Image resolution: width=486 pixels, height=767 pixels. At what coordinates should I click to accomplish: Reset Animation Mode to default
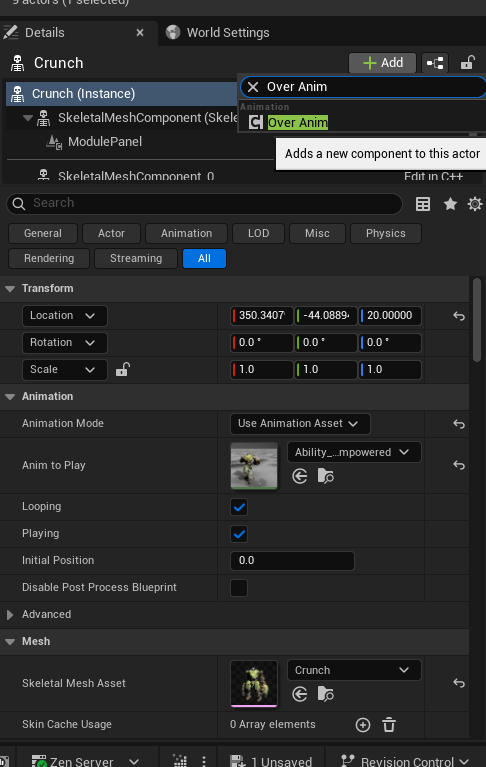pyautogui.click(x=459, y=424)
